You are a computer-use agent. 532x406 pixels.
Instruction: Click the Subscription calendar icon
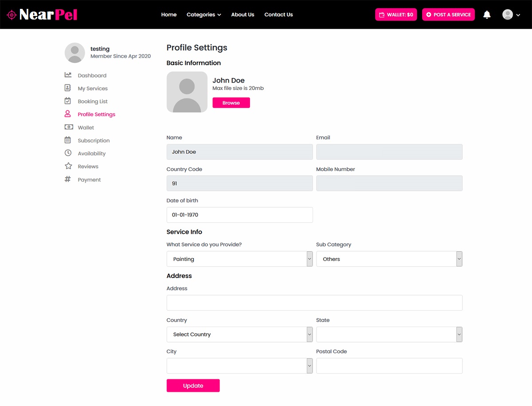pyautogui.click(x=68, y=140)
